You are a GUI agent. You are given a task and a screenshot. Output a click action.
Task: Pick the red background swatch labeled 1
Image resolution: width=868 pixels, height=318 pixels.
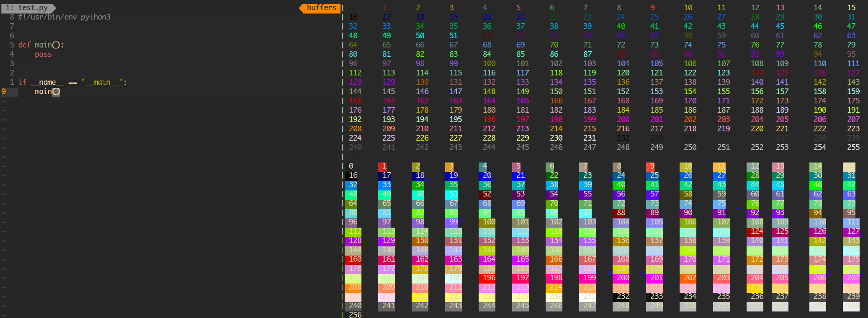[383, 166]
